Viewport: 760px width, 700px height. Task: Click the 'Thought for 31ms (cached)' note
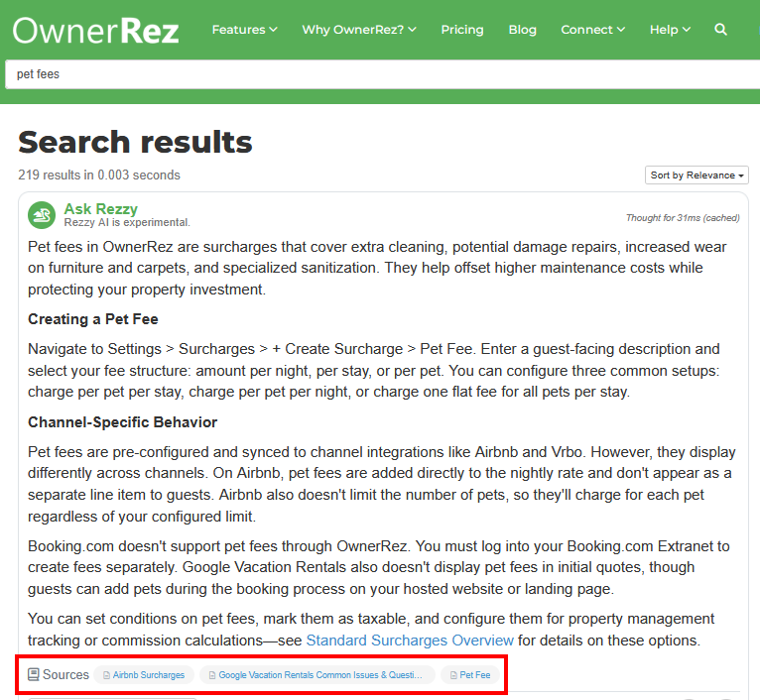[x=683, y=217]
